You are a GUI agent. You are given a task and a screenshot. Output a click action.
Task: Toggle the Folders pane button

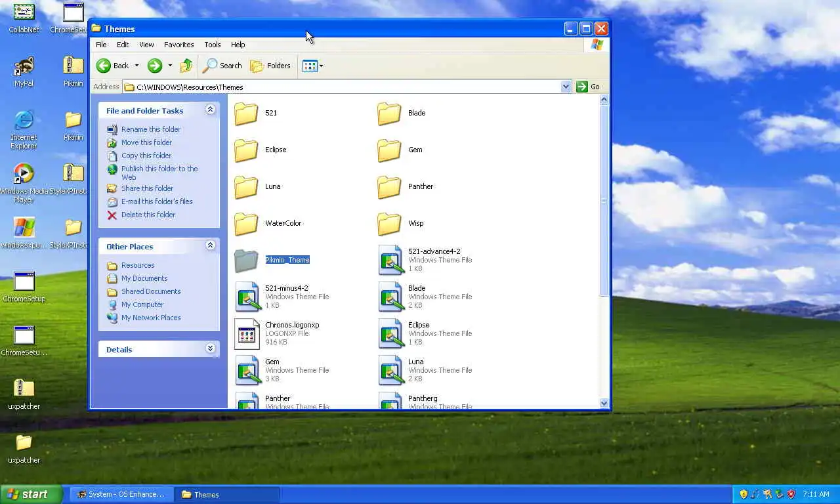pyautogui.click(x=270, y=66)
